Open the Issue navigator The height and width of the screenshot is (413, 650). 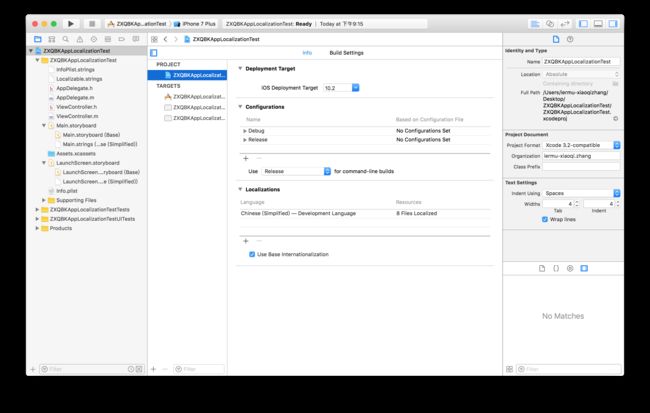click(80, 39)
